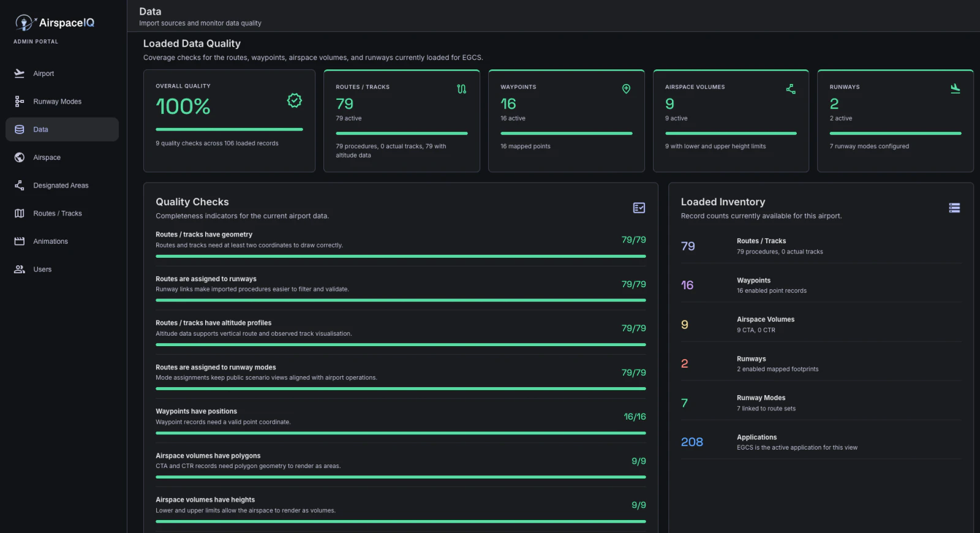Click the 100% overall quality value
980x533 pixels.
pos(183,107)
